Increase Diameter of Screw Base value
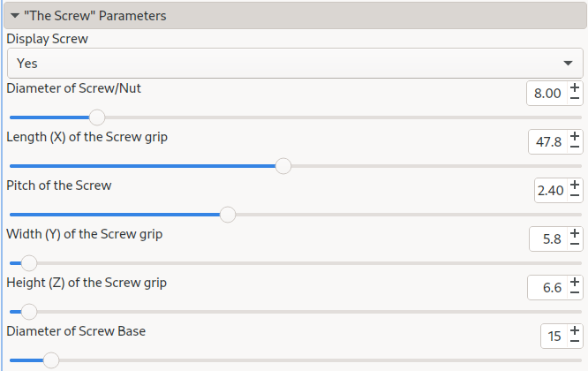The width and height of the screenshot is (588, 371). tap(575, 330)
